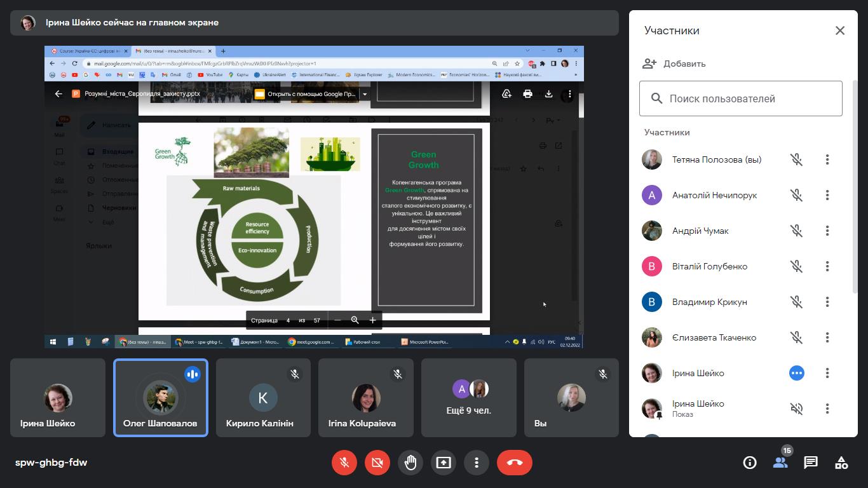Open more options for Ірина Шейко Показ
This screenshot has height=488, width=868.
tap(827, 409)
